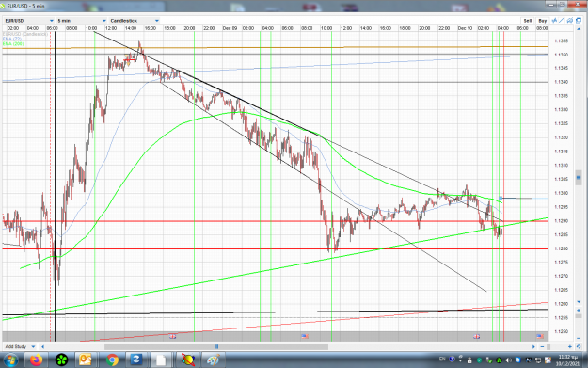Click the middle US flag session marker
The height and width of the screenshot is (368, 588).
pyautogui.click(x=305, y=336)
